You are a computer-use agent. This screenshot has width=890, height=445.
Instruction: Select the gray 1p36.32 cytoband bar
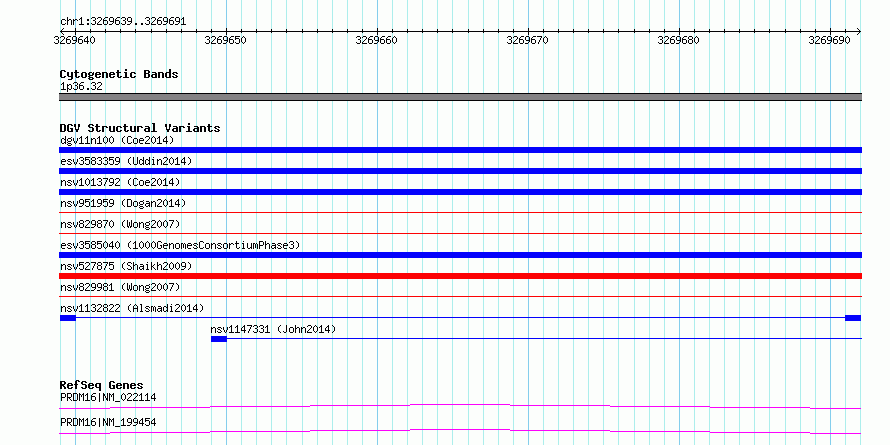click(x=460, y=97)
